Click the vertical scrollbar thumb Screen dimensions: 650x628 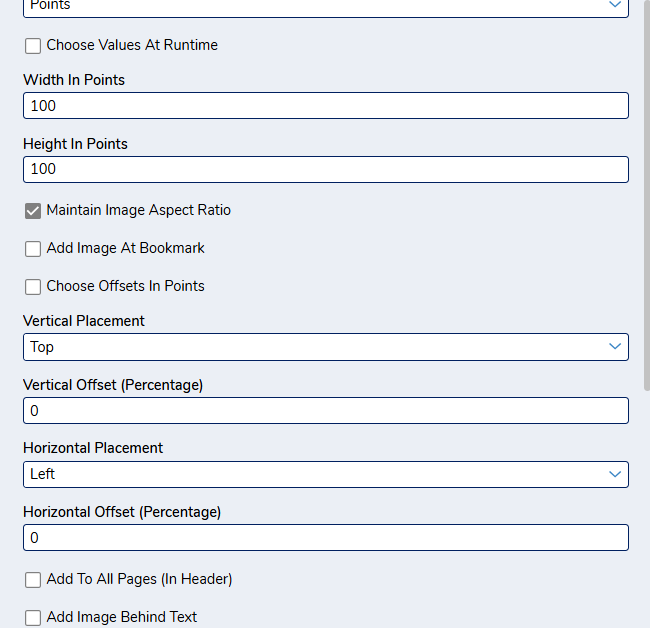click(x=647, y=195)
